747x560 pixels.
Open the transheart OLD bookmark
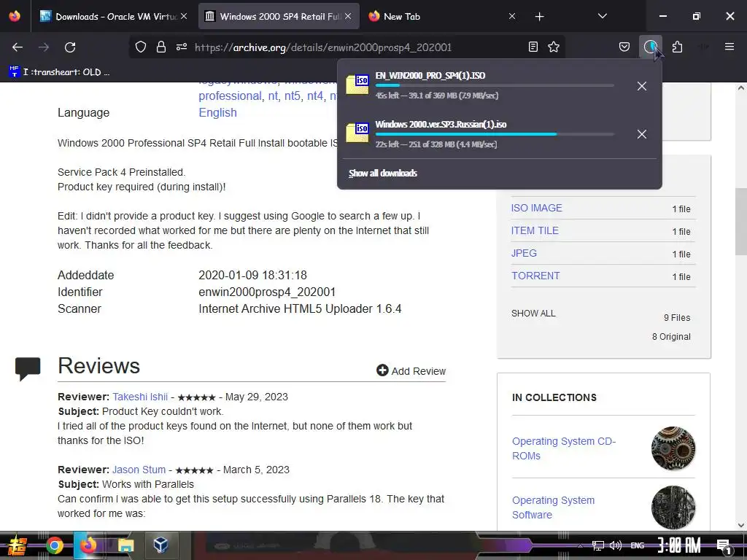pyautogui.click(x=60, y=72)
